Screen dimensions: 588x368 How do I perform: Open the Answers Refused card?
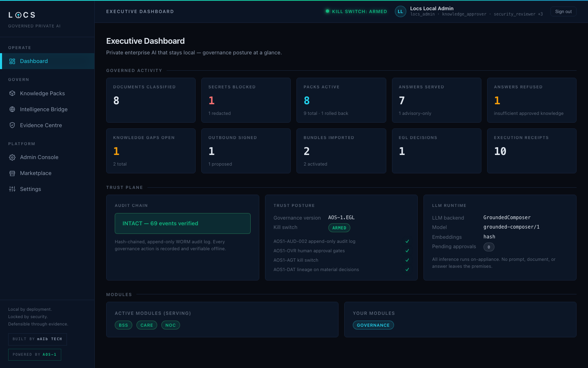[532, 100]
